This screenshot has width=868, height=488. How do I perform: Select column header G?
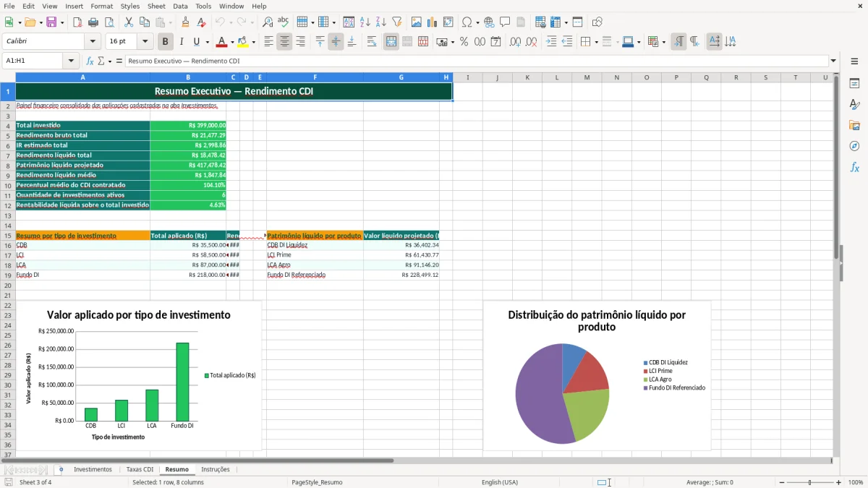pyautogui.click(x=401, y=77)
